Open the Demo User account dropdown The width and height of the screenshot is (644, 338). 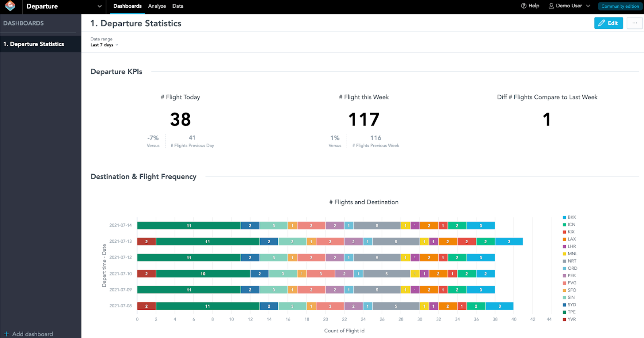coord(588,6)
